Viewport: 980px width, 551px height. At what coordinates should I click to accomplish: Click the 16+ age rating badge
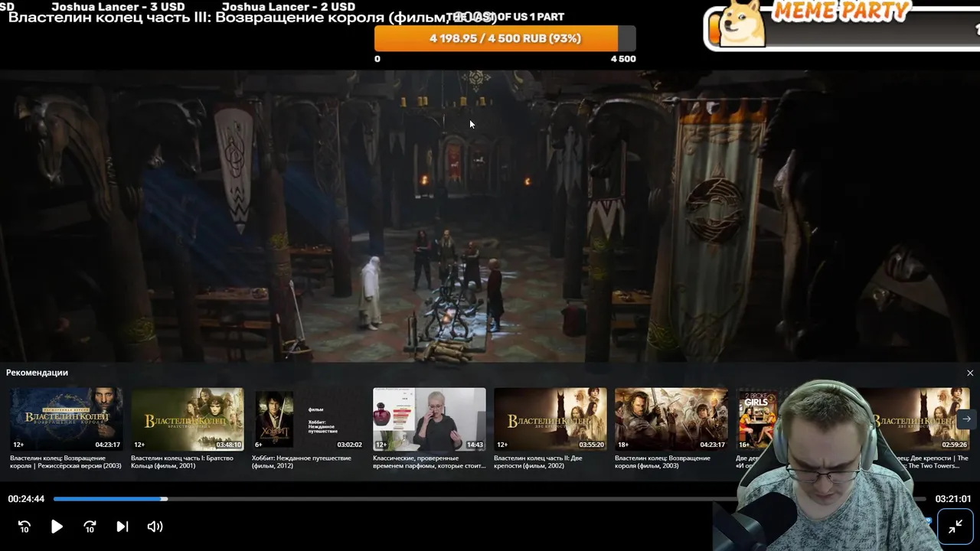pyautogui.click(x=744, y=444)
